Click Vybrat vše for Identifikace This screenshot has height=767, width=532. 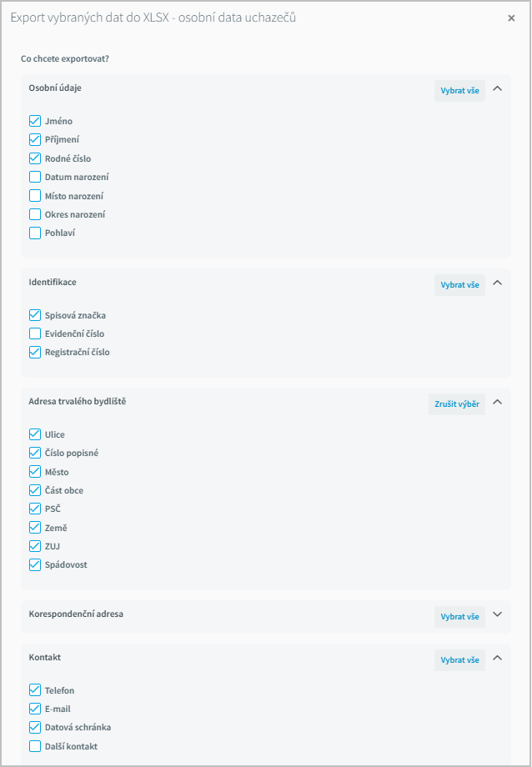(x=459, y=285)
